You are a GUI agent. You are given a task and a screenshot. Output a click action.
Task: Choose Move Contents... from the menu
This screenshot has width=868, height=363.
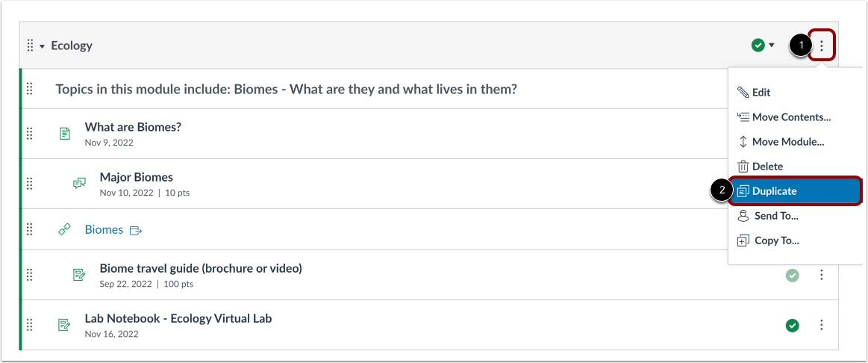[790, 117]
